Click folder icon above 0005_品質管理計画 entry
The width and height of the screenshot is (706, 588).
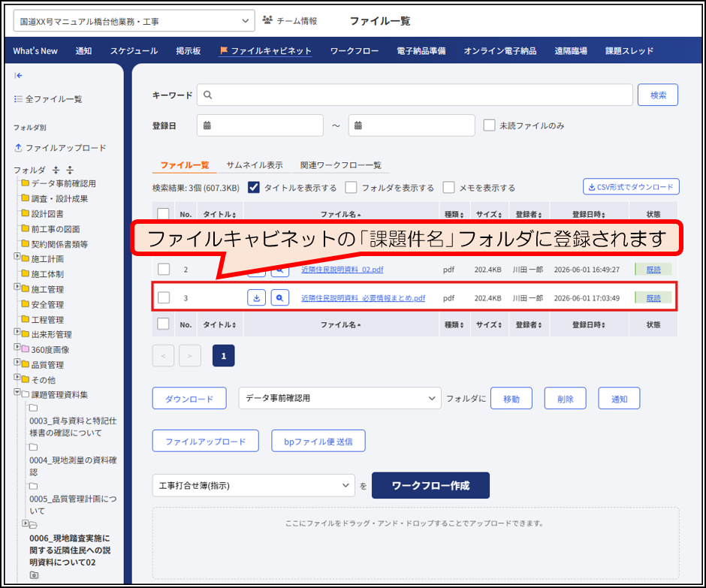[x=33, y=487]
